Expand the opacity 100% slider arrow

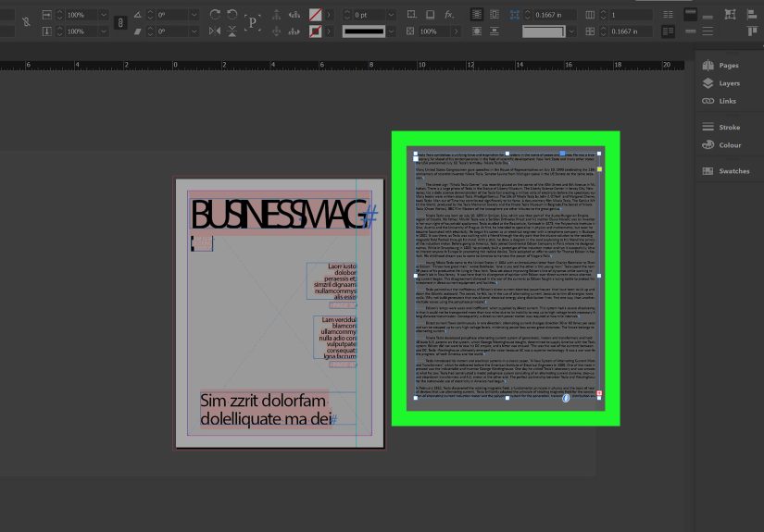(456, 31)
